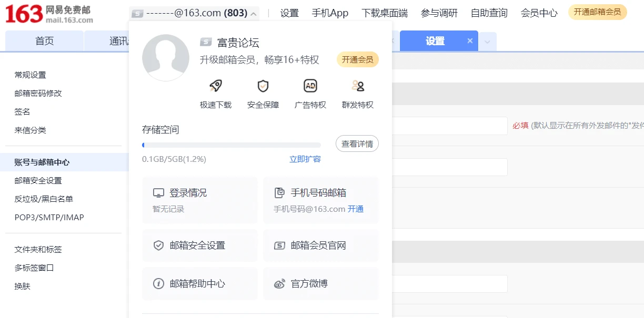Select 邮箱密码修改 in the settings sidebar
The image size is (644, 318).
tap(38, 94)
